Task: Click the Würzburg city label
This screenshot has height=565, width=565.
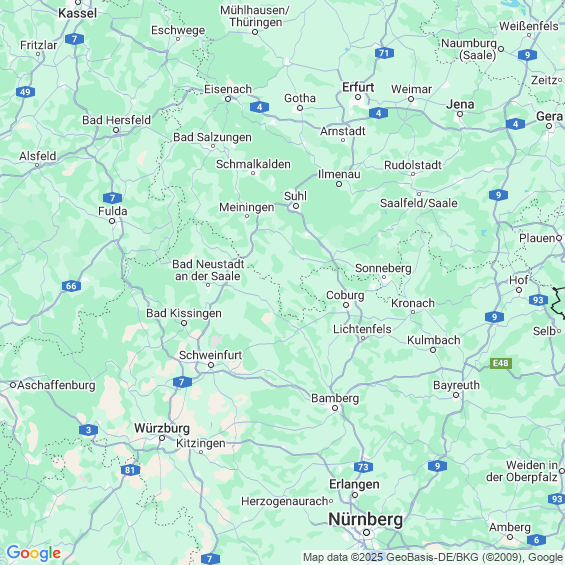Action: tap(162, 428)
